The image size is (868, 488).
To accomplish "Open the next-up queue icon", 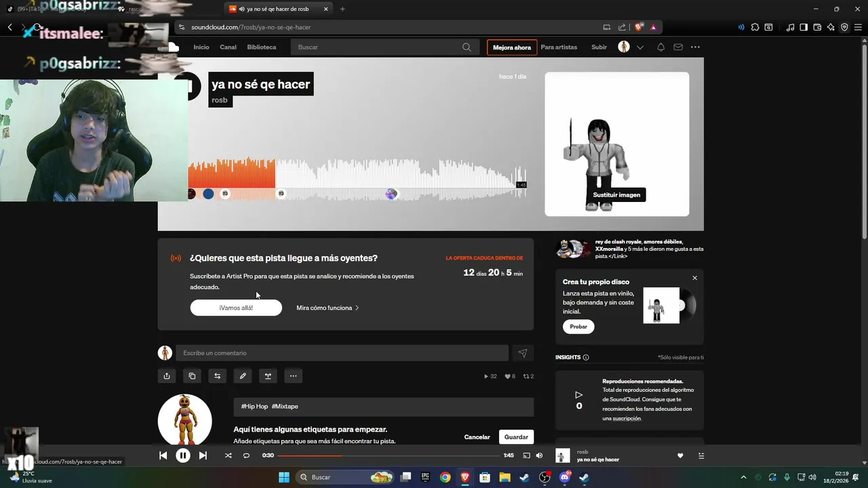I will tap(701, 455).
